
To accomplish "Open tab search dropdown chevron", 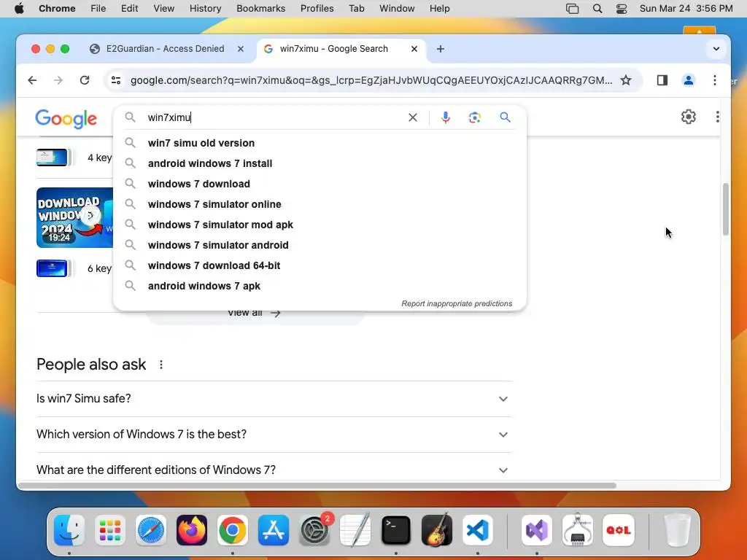I will point(716,49).
